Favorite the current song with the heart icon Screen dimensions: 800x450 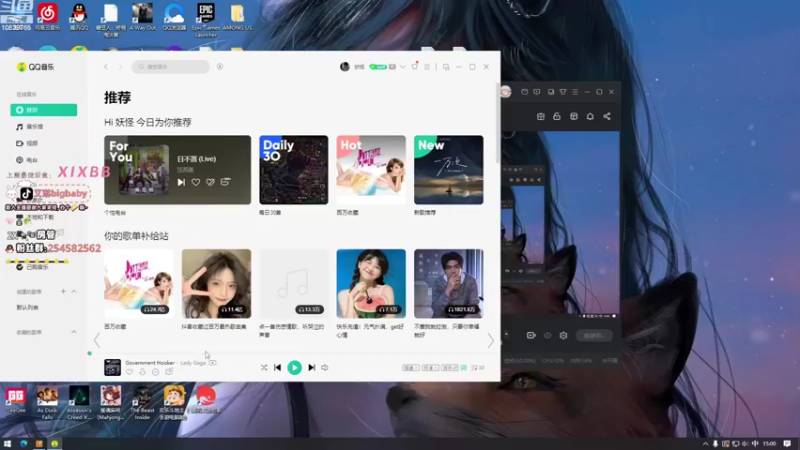point(129,372)
